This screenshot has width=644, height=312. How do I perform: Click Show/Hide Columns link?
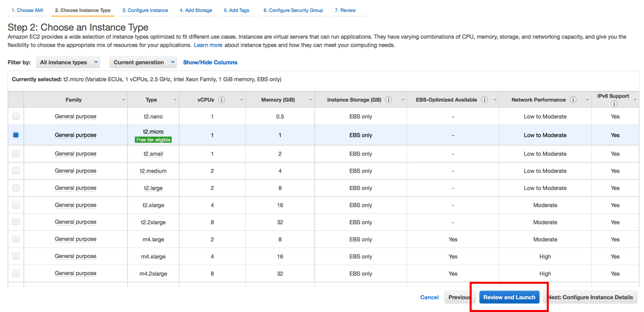click(210, 63)
